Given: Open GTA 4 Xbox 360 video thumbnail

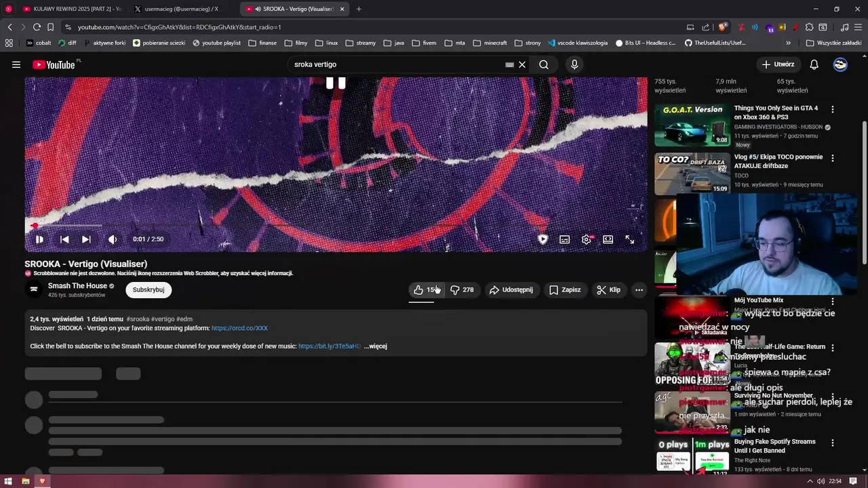Looking at the screenshot, I should (x=692, y=125).
